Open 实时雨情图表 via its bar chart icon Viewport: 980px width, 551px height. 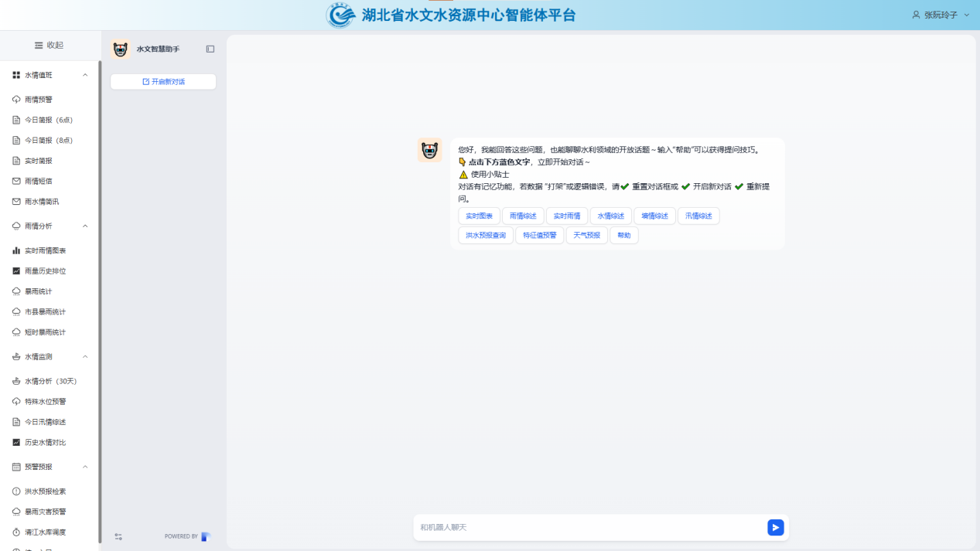tap(16, 250)
